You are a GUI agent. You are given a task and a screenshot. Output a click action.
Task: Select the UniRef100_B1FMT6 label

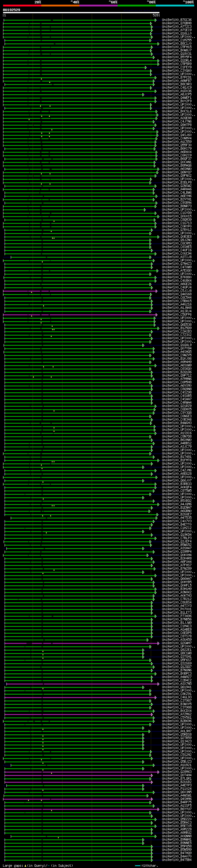[x=177, y=460]
